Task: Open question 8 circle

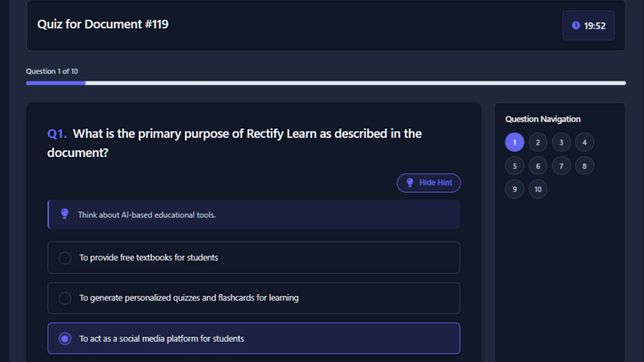Action: pyautogui.click(x=584, y=166)
